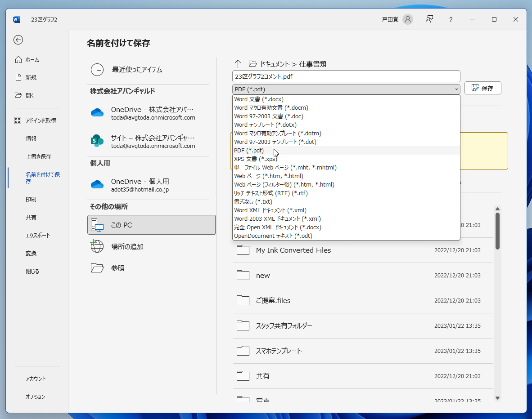Image resolution: width=532 pixels, height=419 pixels.
Task: Click the new document icon beside 新規
Action: point(18,77)
